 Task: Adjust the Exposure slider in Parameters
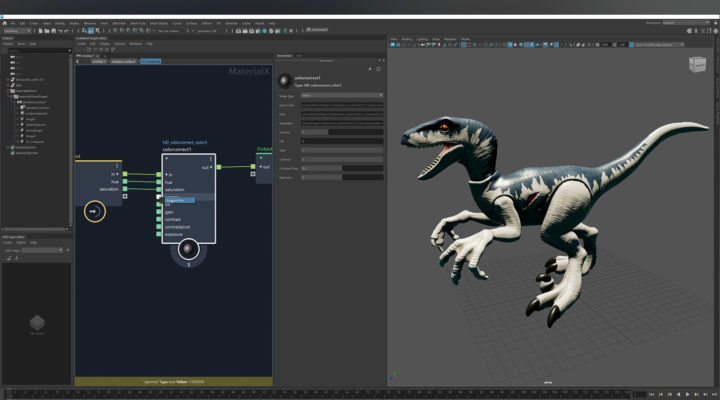click(342, 177)
